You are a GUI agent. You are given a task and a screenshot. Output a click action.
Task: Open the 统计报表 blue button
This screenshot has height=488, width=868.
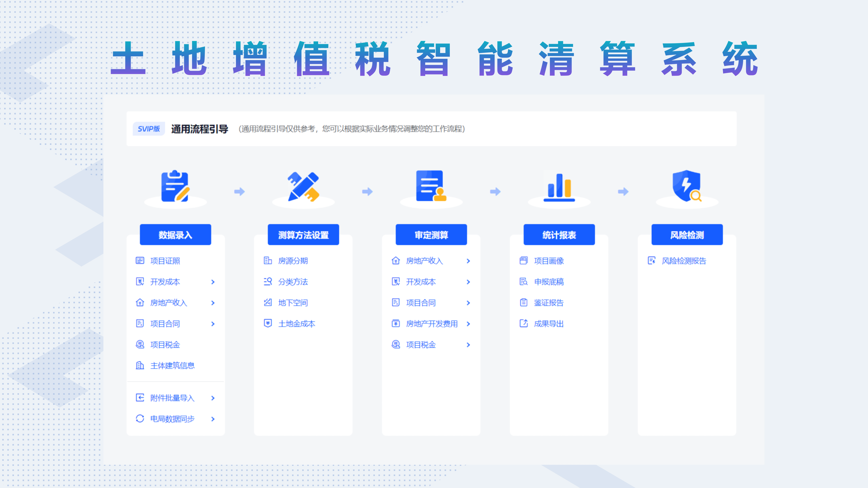tap(559, 235)
